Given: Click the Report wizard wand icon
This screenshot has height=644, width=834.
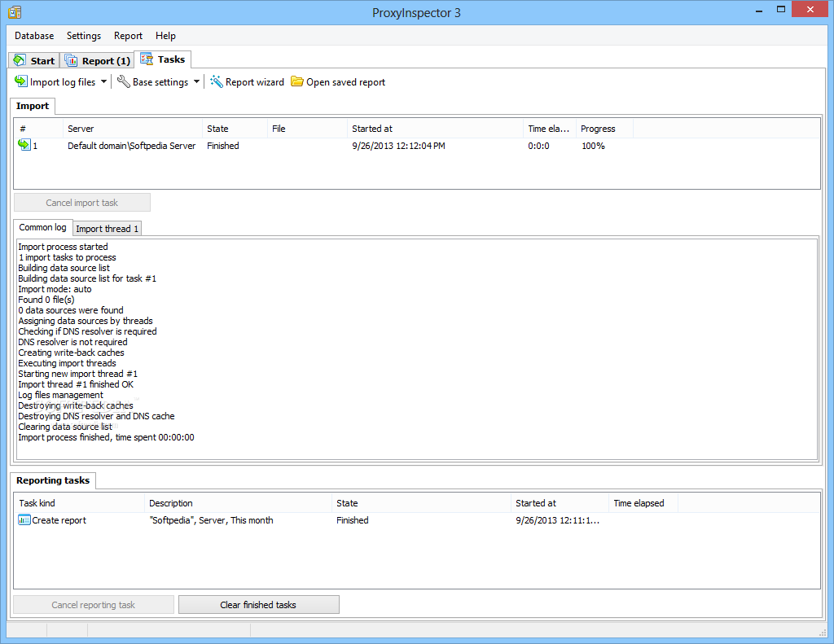Looking at the screenshot, I should [216, 81].
